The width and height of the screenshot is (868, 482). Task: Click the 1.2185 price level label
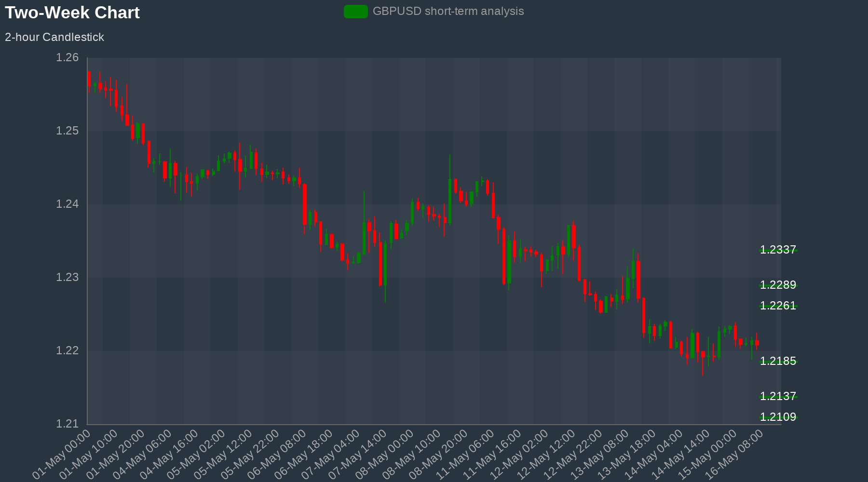coord(778,361)
